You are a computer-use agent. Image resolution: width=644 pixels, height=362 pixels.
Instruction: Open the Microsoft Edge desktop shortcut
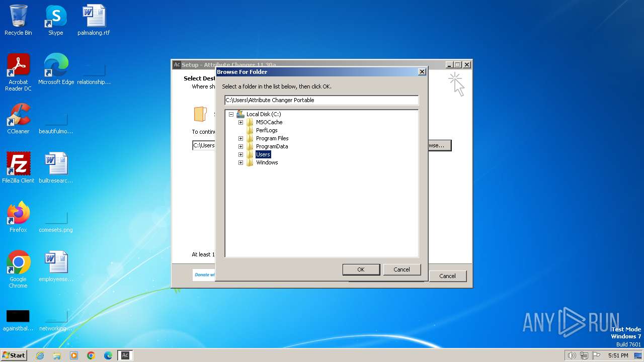click(56, 69)
